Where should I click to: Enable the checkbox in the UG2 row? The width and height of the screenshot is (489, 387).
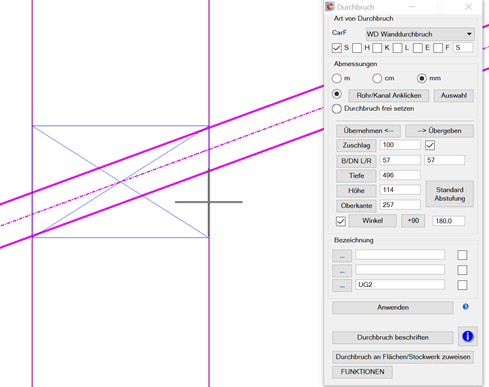[462, 285]
